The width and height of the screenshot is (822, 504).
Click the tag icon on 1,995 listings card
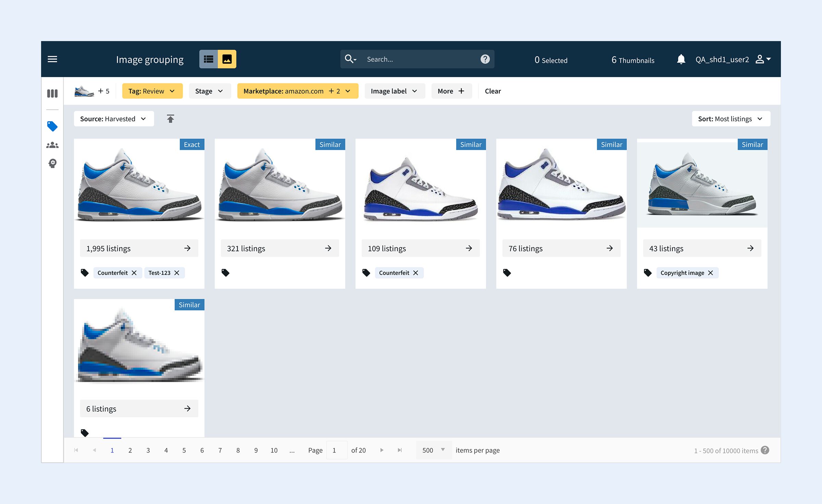click(x=85, y=273)
